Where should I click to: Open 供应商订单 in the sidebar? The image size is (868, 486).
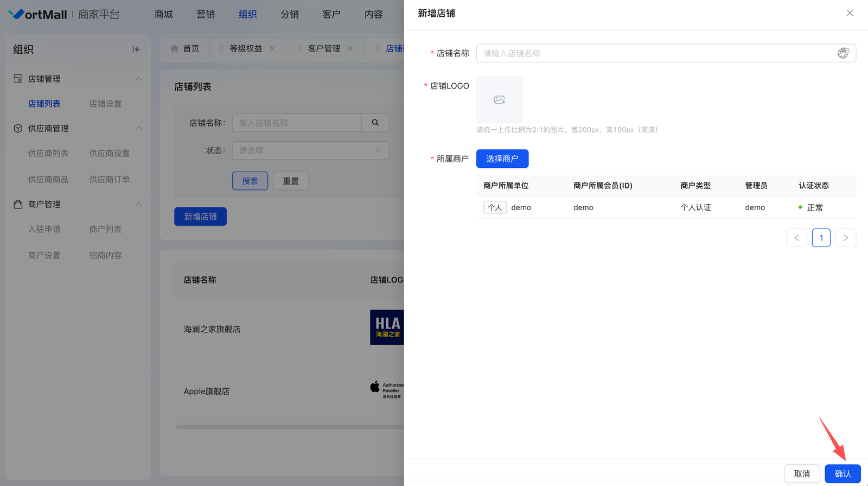point(109,179)
